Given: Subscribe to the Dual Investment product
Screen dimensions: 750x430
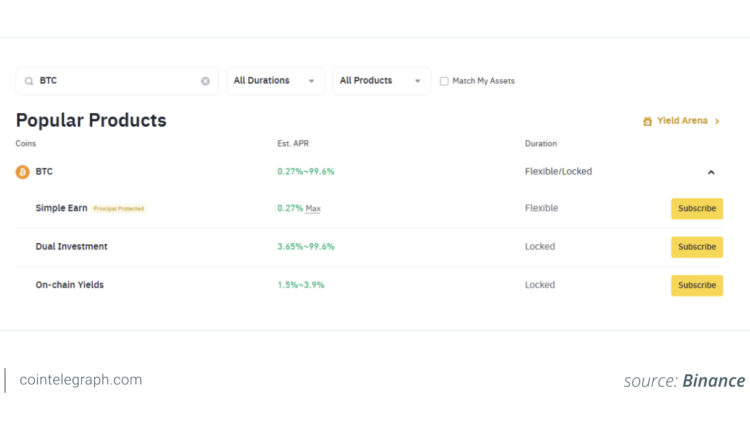Looking at the screenshot, I should point(696,246).
